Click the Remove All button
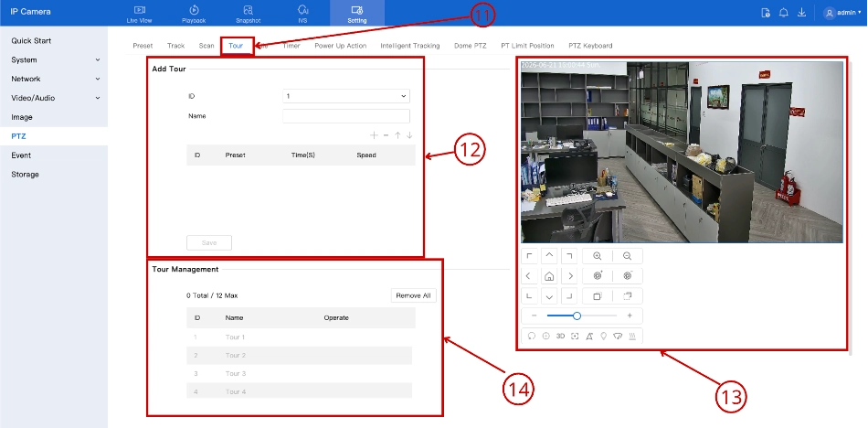The height and width of the screenshot is (428, 868). point(414,295)
